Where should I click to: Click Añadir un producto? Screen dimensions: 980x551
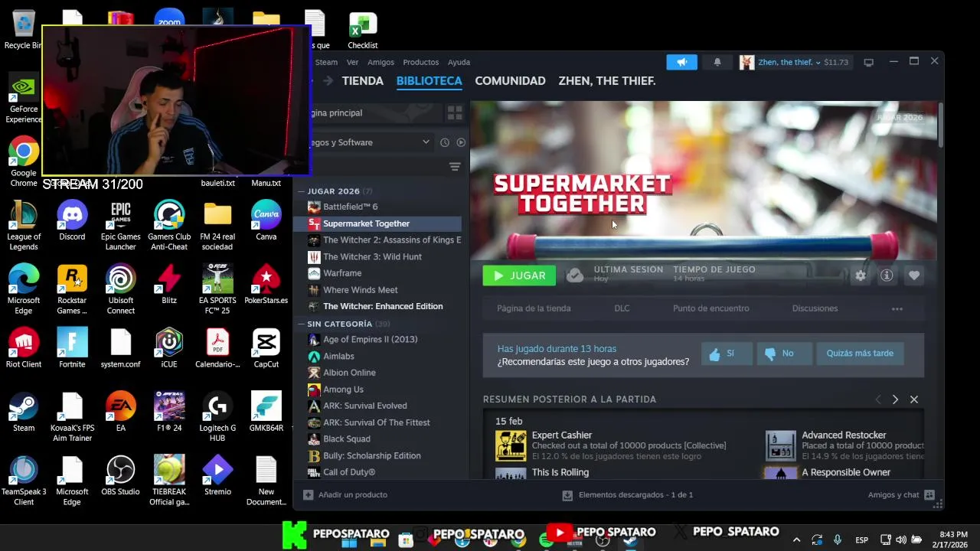(345, 495)
